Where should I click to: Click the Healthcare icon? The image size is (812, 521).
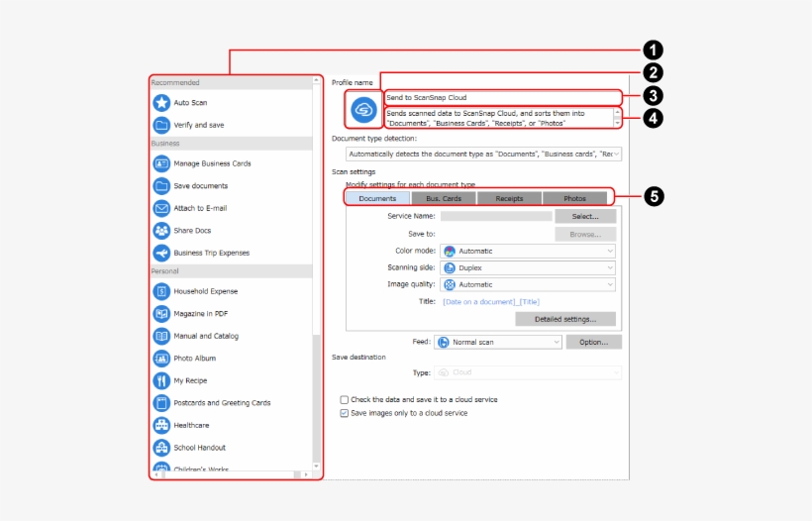click(161, 425)
